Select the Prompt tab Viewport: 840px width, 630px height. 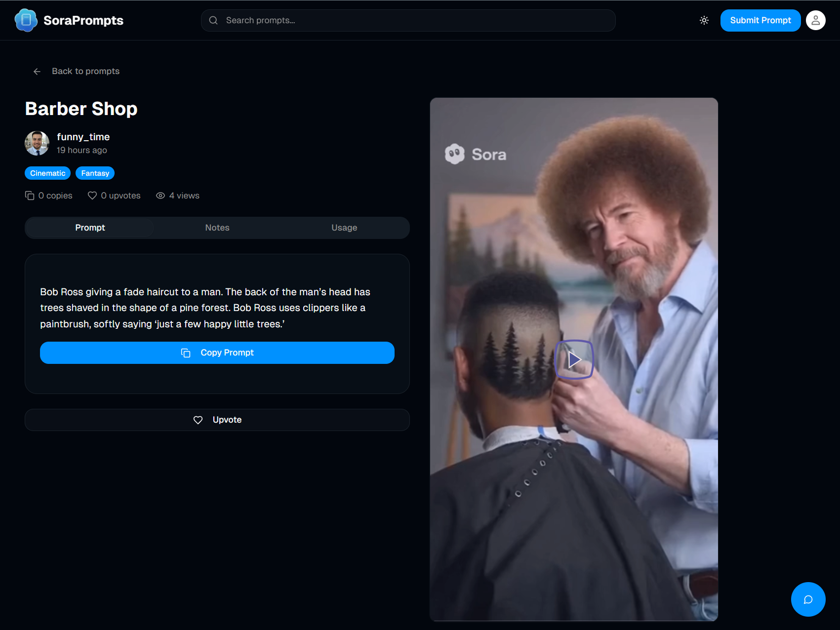[90, 228]
